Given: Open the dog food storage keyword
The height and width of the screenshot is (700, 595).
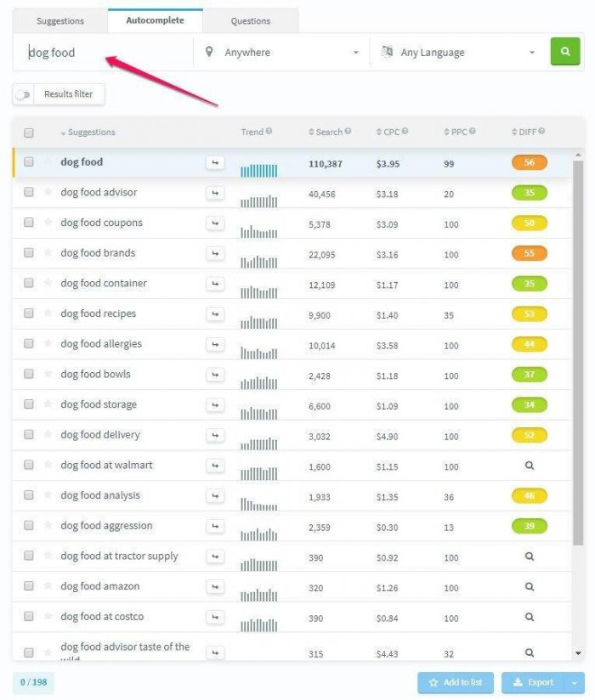Looking at the screenshot, I should point(99,404).
